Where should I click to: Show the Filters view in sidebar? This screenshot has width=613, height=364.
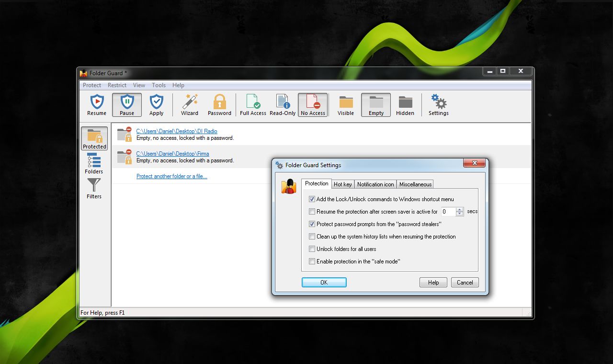pos(94,188)
